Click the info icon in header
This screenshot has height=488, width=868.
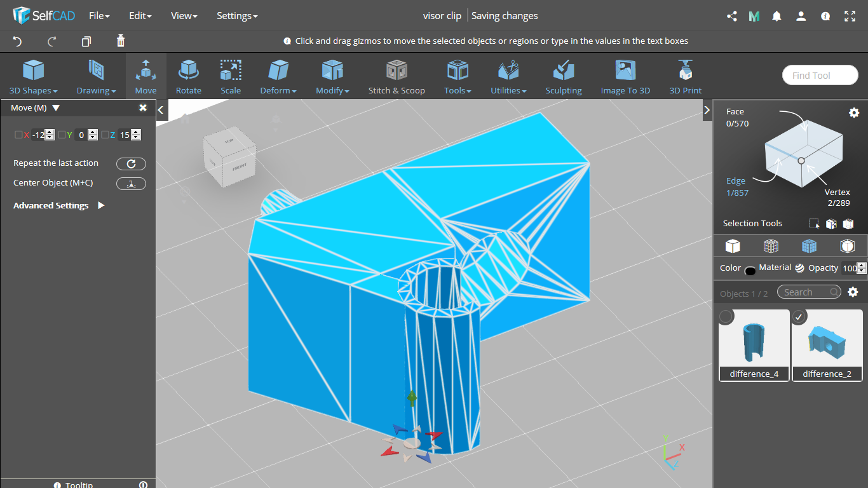[x=825, y=17]
